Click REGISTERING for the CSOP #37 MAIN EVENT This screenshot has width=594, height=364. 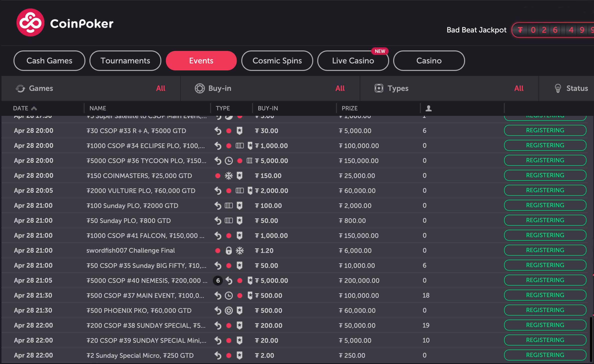point(545,295)
